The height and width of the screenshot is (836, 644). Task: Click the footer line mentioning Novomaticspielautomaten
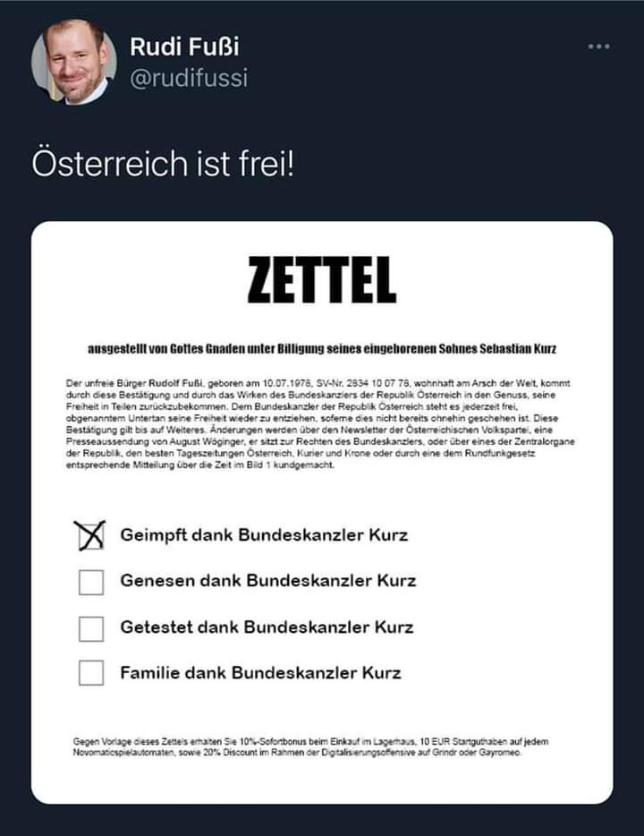(297, 753)
